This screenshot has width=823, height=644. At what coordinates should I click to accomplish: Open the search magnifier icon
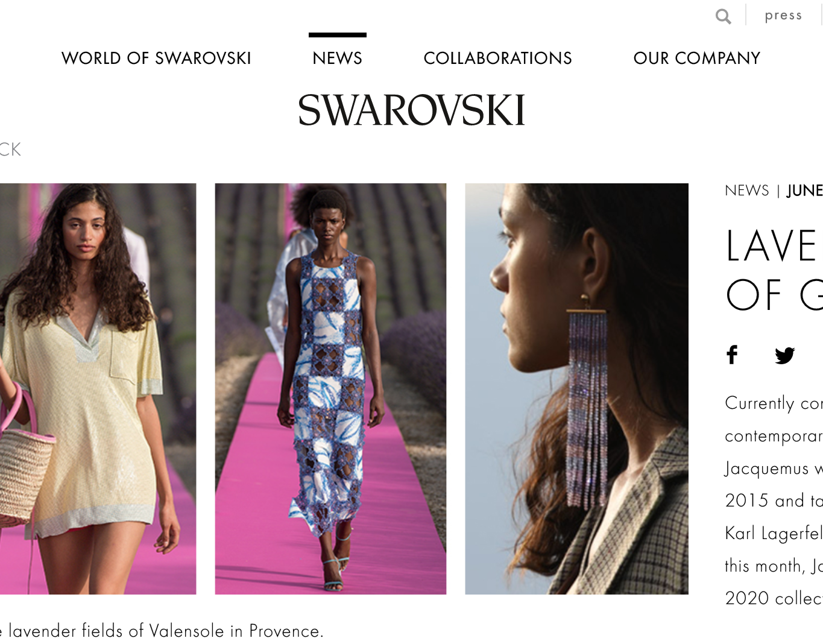(723, 16)
